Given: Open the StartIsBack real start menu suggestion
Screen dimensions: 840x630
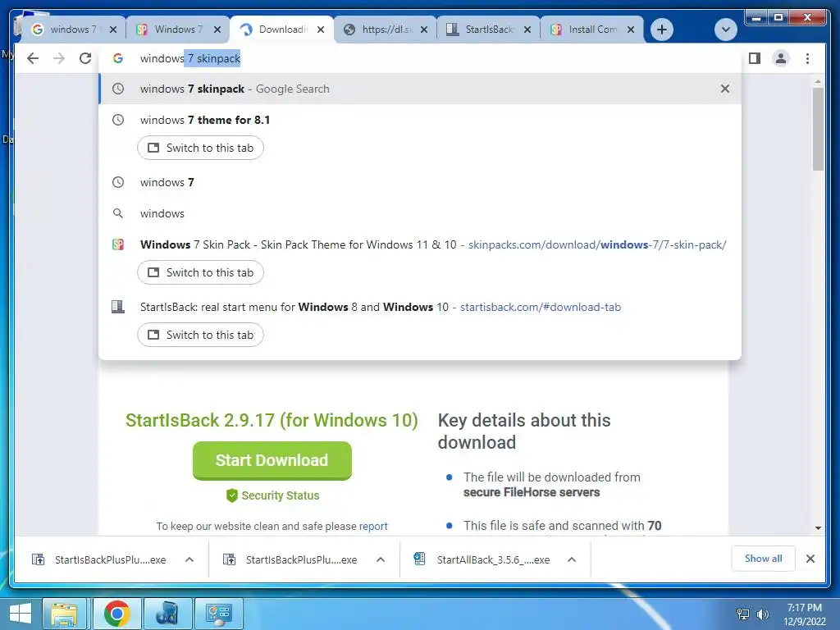Looking at the screenshot, I should 420,307.
